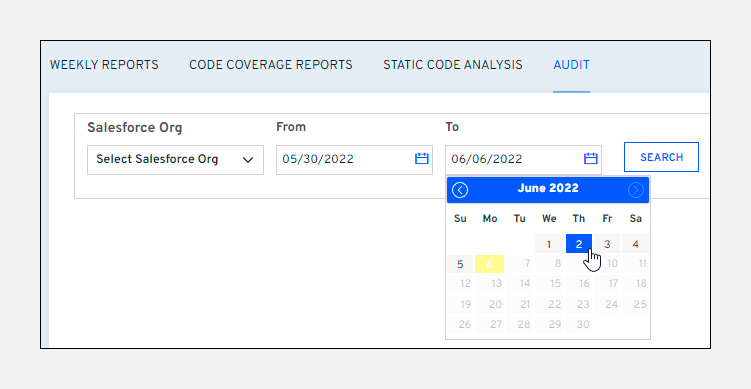Screen dimensions: 751x389
Task: Click disabled date 28 in calendar
Action: [520, 324]
